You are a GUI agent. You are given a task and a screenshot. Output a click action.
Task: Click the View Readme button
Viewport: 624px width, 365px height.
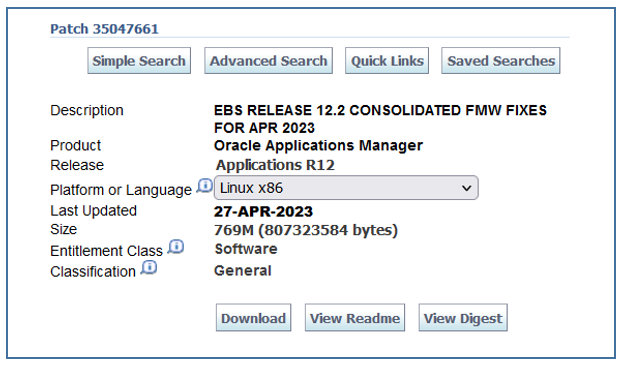[x=355, y=318]
